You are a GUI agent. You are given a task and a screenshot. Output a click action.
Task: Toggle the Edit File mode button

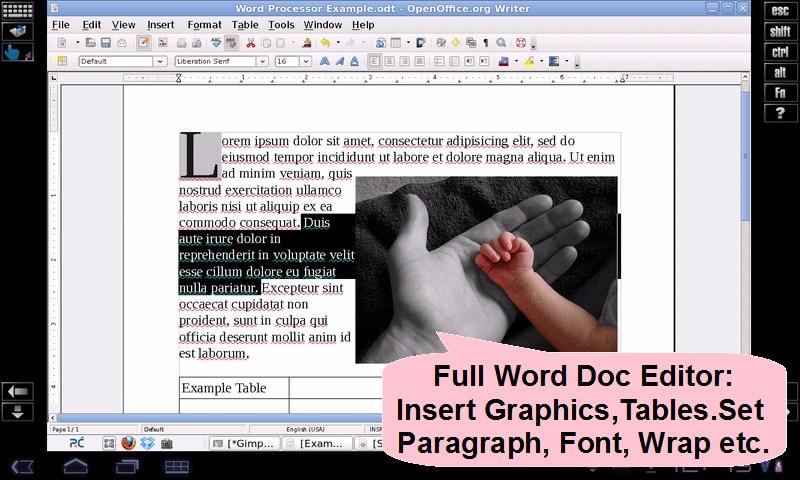(x=144, y=43)
